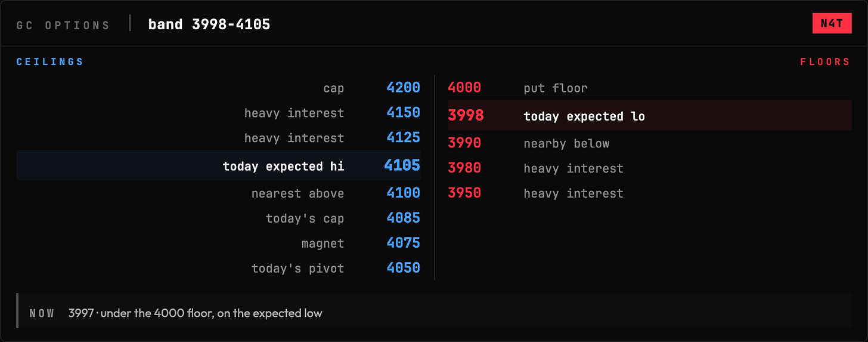Click the 4150 heavy interest level
The height and width of the screenshot is (342, 868).
click(219, 113)
